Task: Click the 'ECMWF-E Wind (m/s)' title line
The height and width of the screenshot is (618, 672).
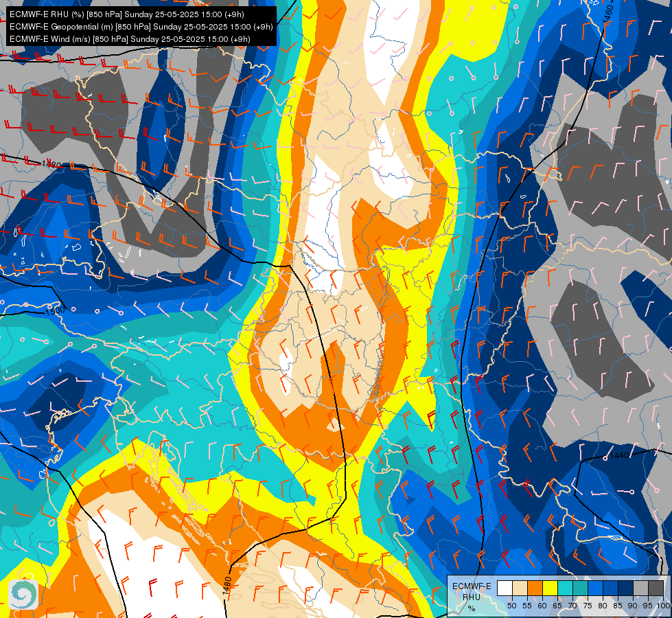Action: coord(130,39)
